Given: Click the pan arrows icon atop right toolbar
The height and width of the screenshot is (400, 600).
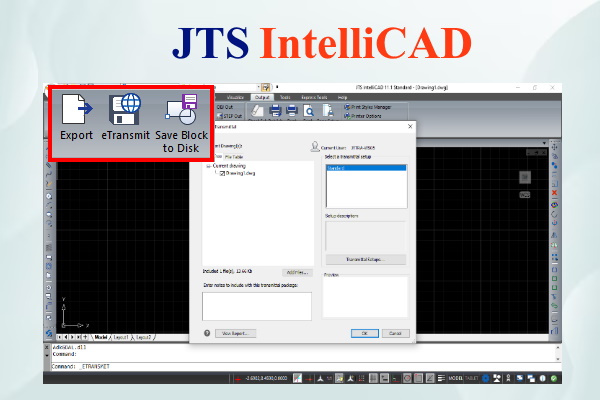Looking at the screenshot, I should (554, 147).
